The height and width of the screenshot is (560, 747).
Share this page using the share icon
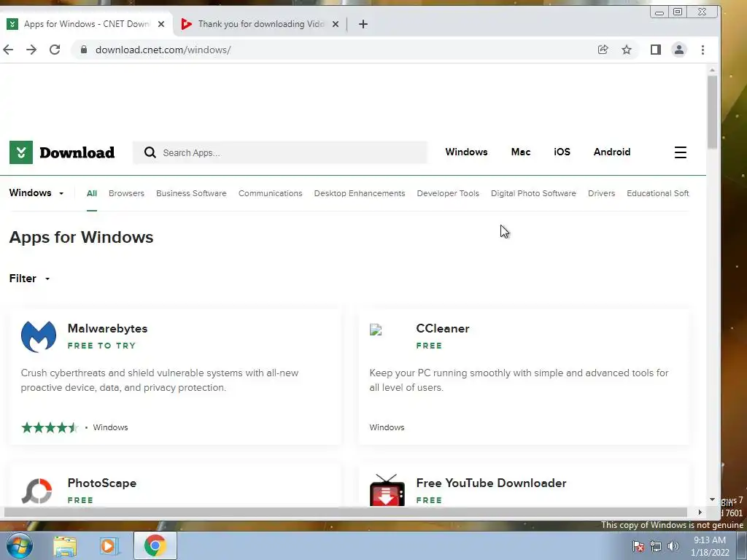[x=603, y=50]
